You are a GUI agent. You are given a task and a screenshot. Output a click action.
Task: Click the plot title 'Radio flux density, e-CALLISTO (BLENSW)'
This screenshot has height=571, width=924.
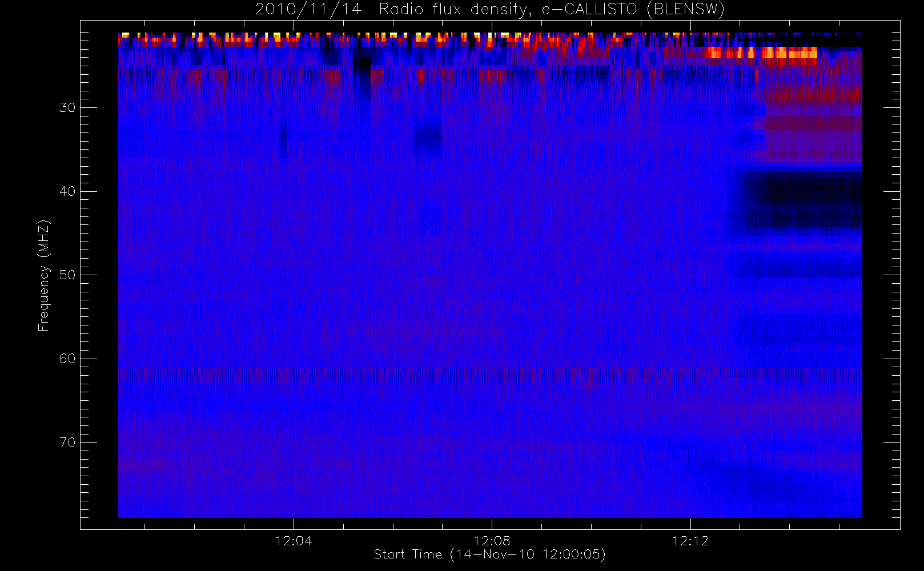(552, 10)
